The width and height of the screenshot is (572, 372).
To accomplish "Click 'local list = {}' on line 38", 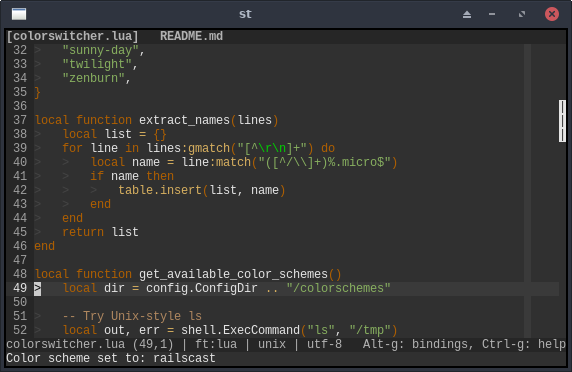I will point(115,134).
